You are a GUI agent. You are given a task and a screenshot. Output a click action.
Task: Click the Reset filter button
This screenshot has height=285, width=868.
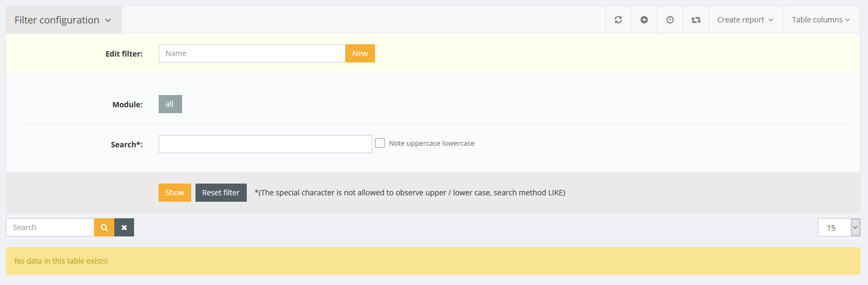[x=221, y=193]
